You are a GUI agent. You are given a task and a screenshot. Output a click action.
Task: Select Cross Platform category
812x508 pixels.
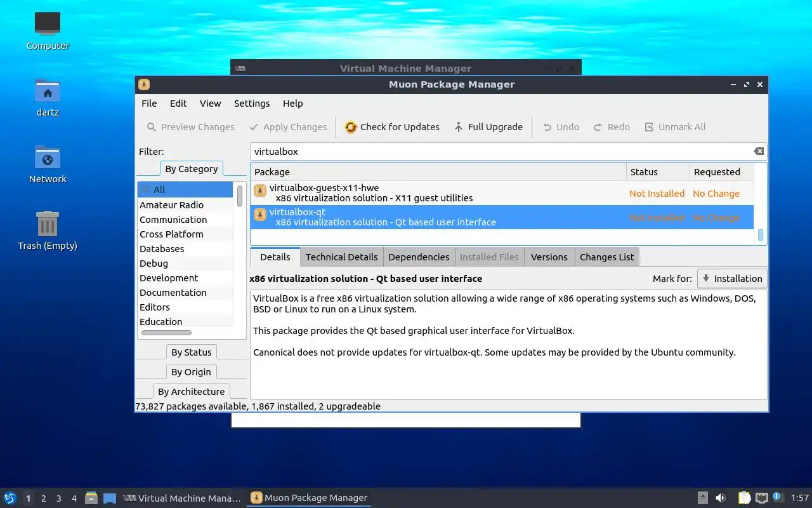(x=185, y=234)
